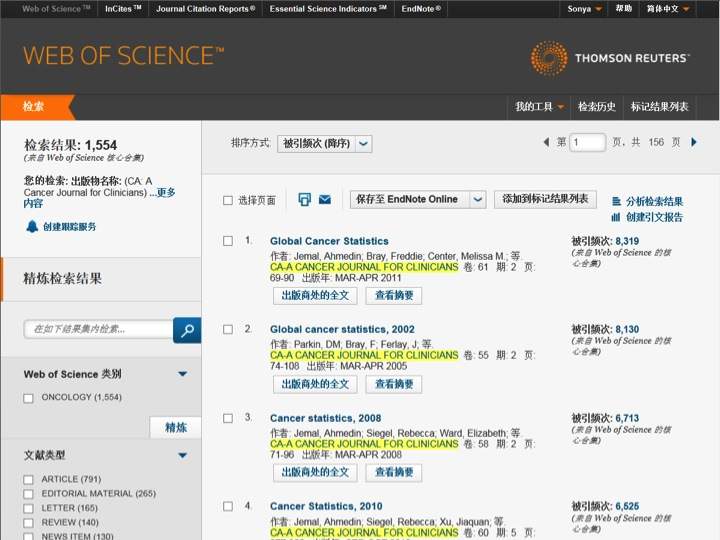Open 出版商处的全文 for Global cancer statistics, 2002

click(x=315, y=384)
